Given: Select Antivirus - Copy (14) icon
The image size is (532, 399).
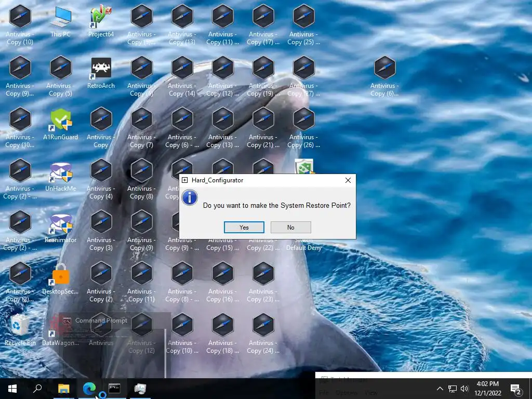Looking at the screenshot, I should pos(182,77).
